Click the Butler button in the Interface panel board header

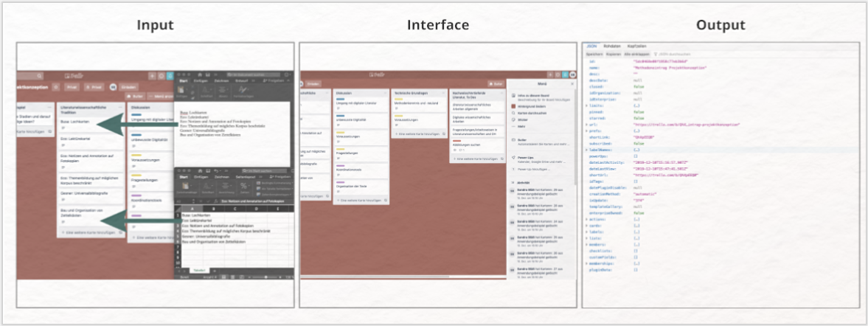pos(496,83)
